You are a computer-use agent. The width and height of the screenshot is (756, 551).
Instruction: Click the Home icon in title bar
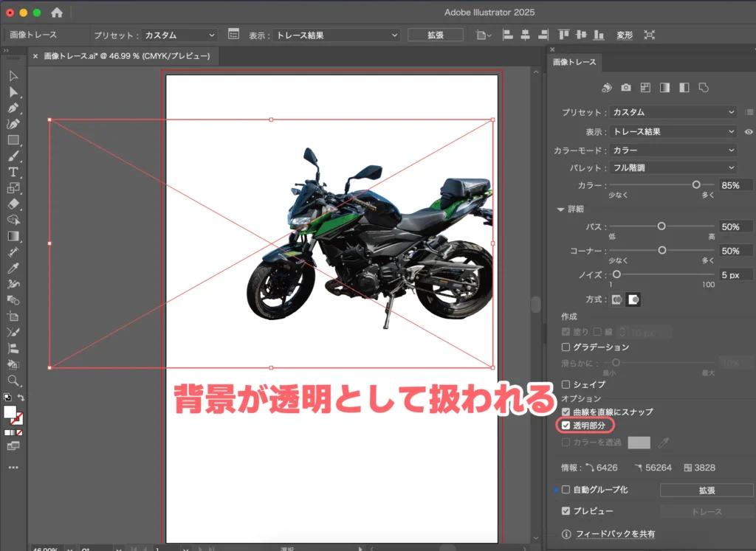click(57, 13)
